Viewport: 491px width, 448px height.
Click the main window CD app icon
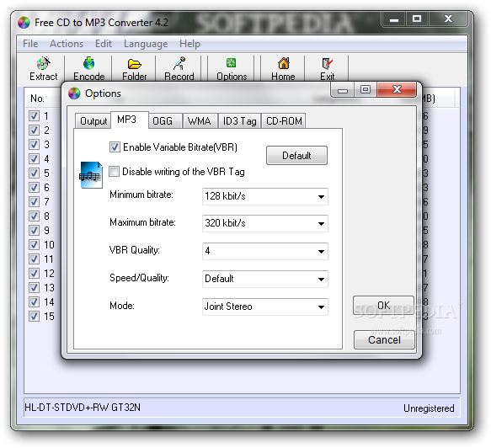(24, 23)
